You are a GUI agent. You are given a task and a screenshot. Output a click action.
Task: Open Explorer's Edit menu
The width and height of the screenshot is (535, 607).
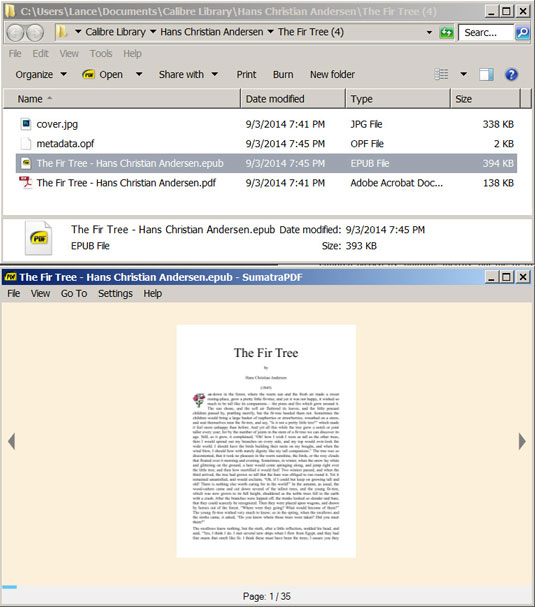click(40, 53)
